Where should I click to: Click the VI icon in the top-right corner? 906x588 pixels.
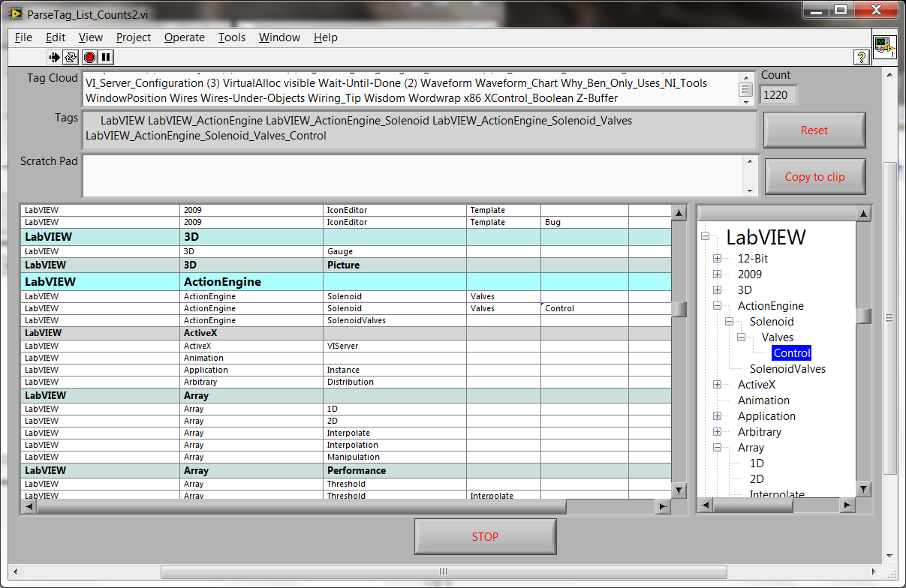point(884,46)
